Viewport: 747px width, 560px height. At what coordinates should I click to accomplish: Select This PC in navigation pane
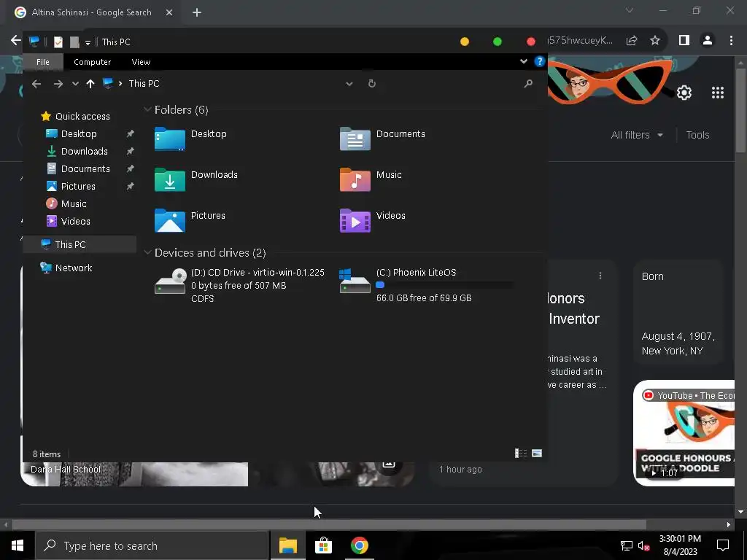click(80, 244)
